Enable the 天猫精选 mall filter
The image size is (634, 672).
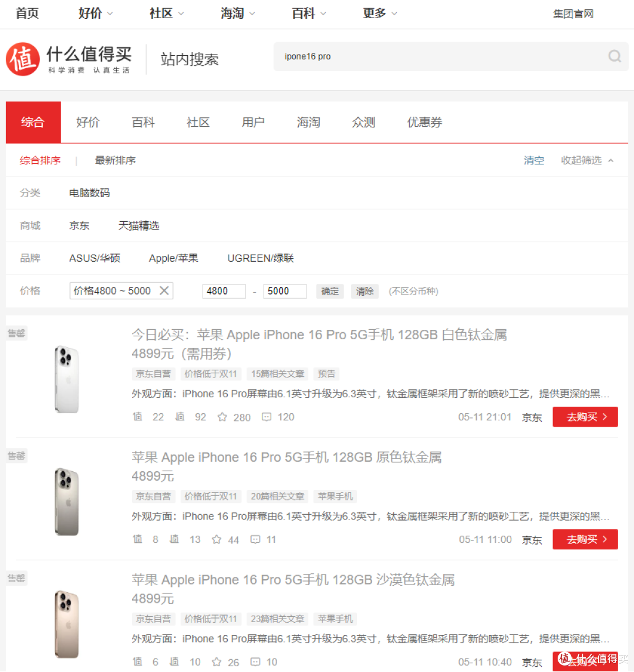coord(139,225)
